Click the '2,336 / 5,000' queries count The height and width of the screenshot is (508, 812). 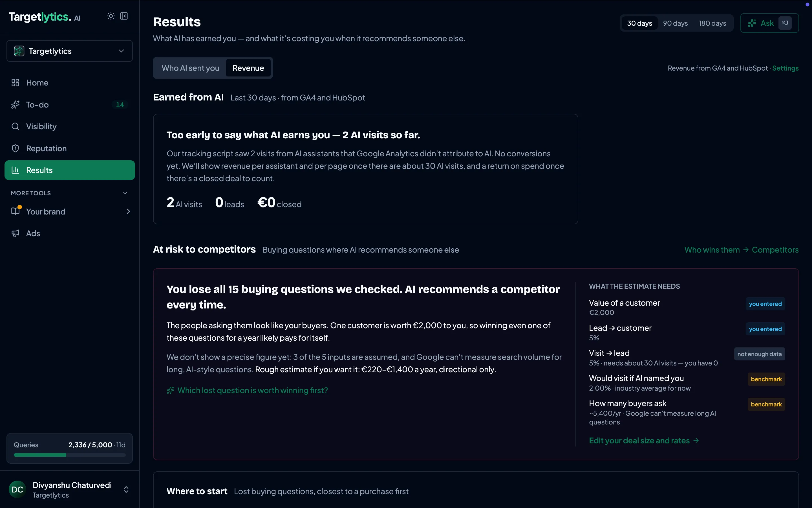90,445
